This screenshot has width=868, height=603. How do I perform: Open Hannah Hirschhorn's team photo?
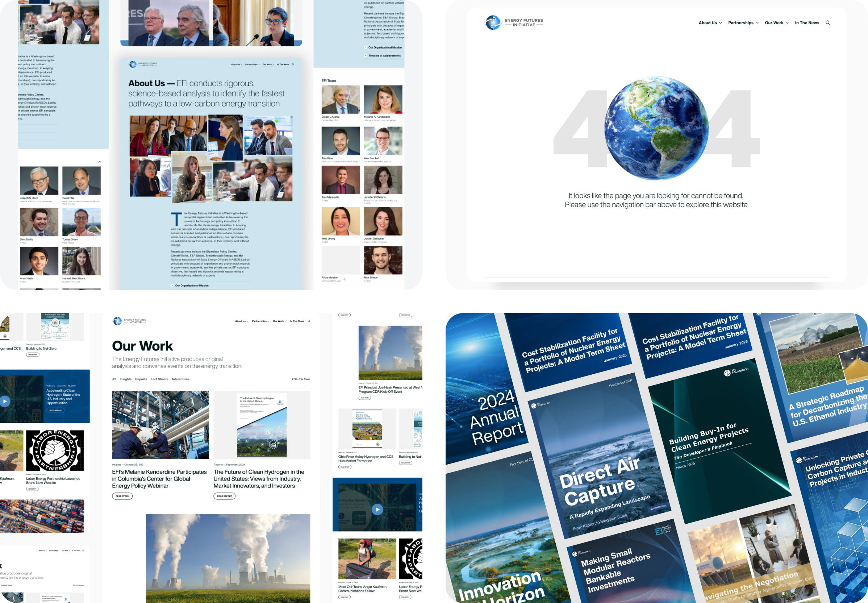[x=82, y=261]
